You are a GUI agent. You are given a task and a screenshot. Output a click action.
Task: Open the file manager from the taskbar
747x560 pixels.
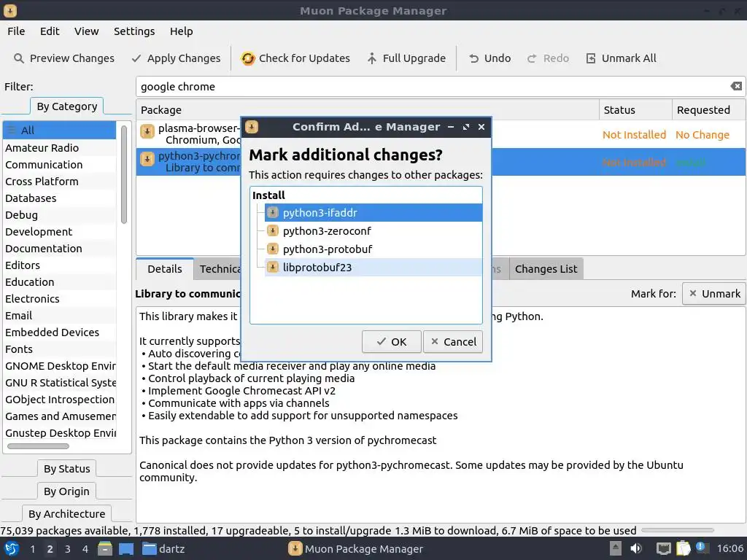pyautogui.click(x=105, y=548)
